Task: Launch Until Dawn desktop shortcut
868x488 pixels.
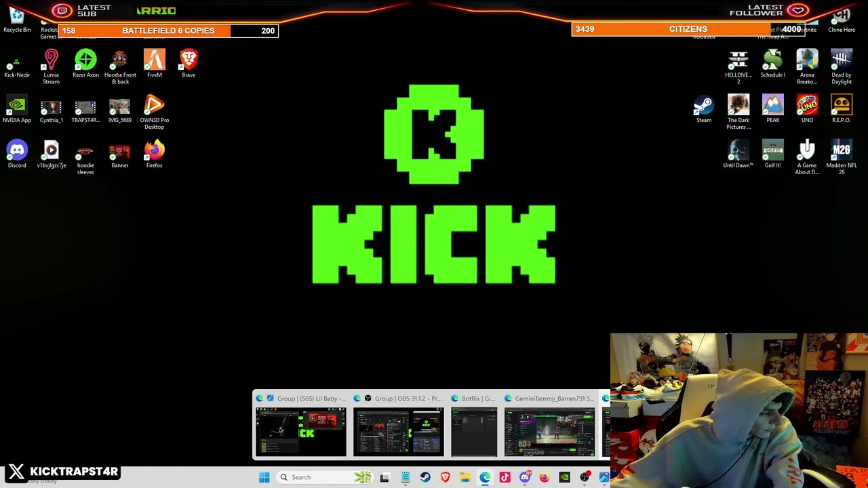Action: 738,155
